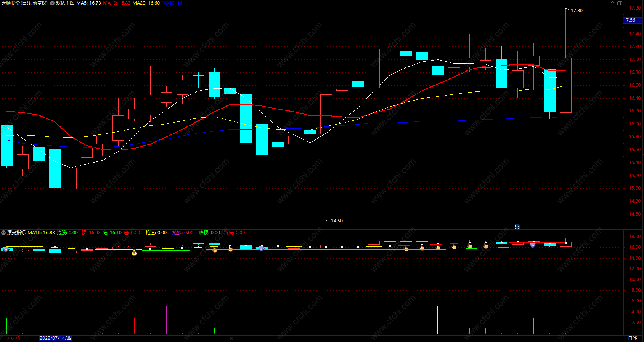Click the magenta 抢抄: 0.00 indicator value
Viewport: 644px width, 342px height.
point(183,233)
